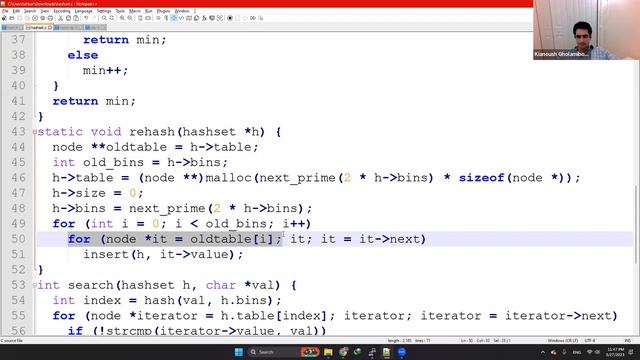The image size is (640, 360).
Task: Click the Save recorded macro icon
Action: 260,18
